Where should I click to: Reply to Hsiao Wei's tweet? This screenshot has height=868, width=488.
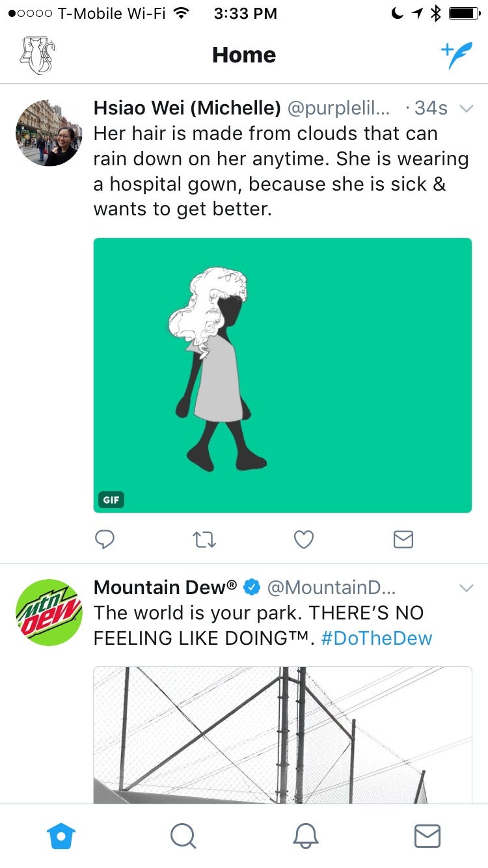[104, 539]
